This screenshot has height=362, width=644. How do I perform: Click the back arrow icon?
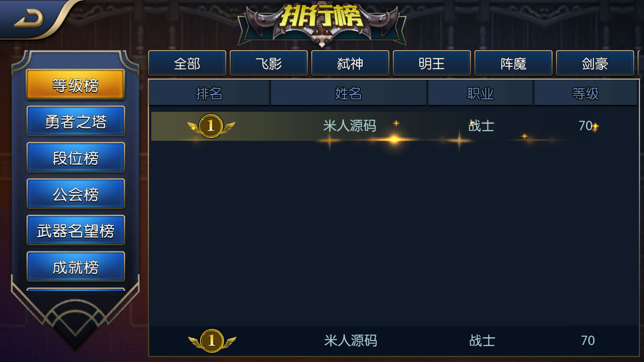29,19
